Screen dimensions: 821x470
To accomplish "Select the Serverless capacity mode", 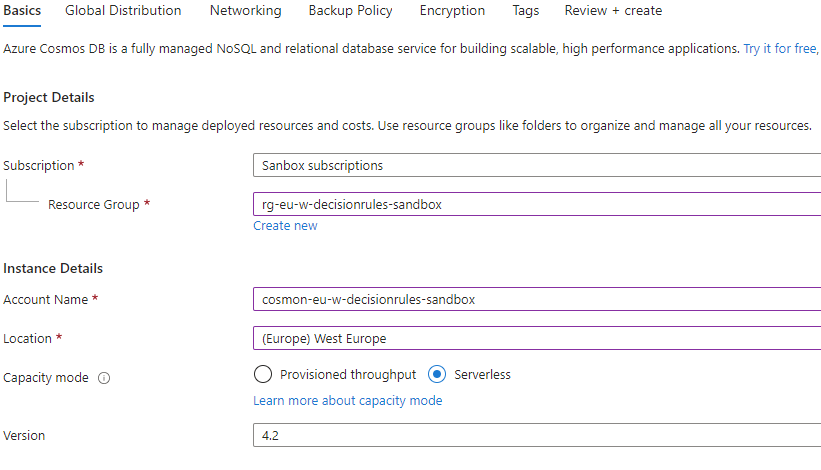I will 437,375.
